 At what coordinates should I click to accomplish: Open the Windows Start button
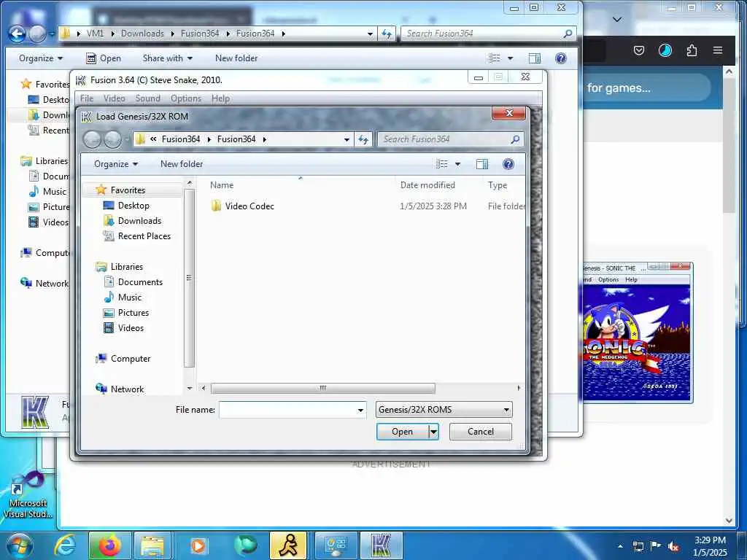[x=18, y=545]
